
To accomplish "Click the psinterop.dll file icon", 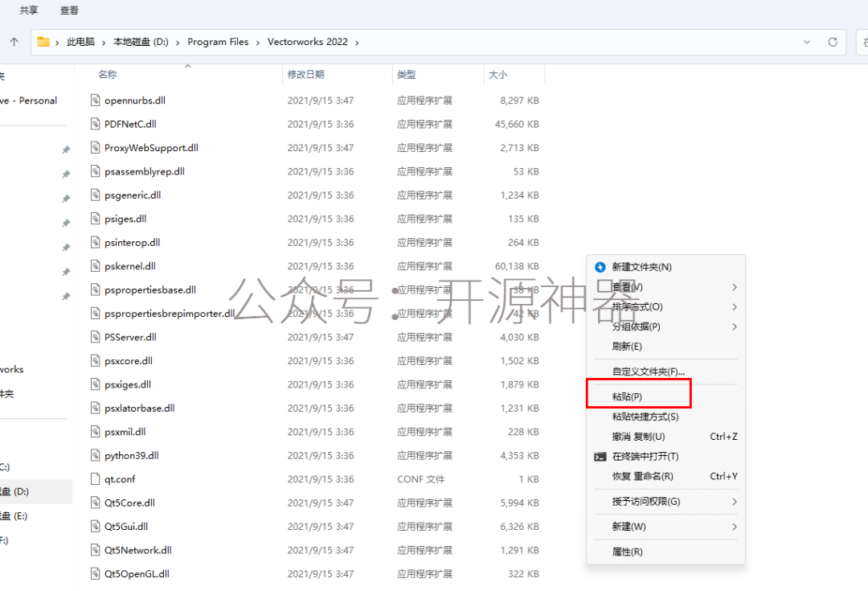I will tap(95, 242).
